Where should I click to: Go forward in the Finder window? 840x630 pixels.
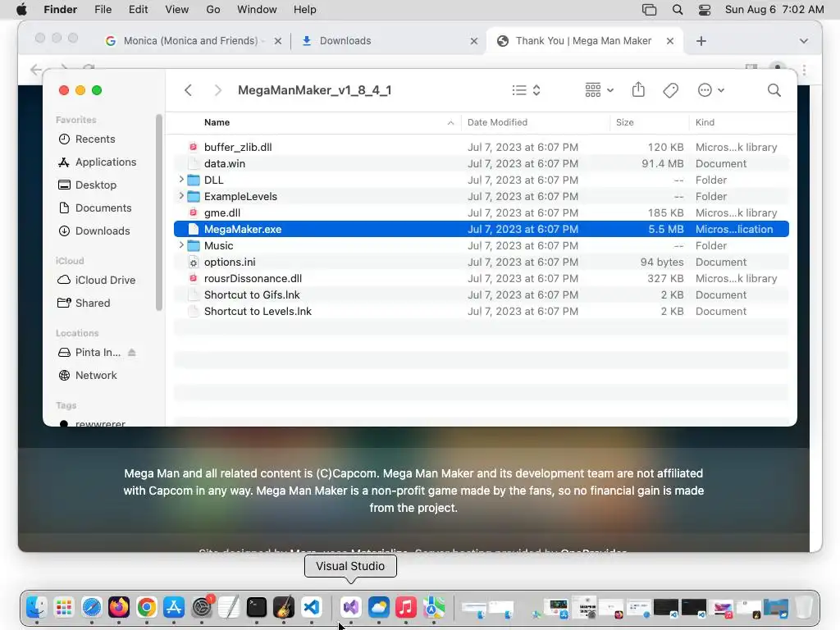[217, 90]
